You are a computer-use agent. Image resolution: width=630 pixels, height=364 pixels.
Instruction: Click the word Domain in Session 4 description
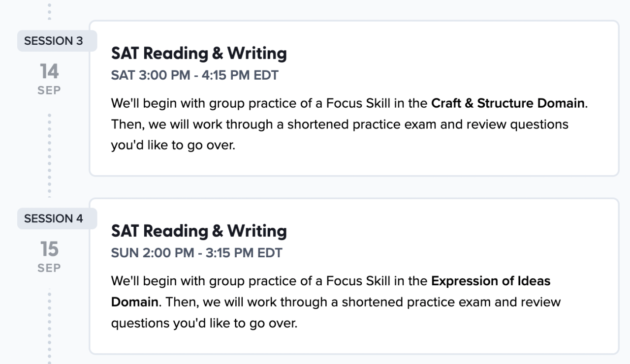pos(134,302)
